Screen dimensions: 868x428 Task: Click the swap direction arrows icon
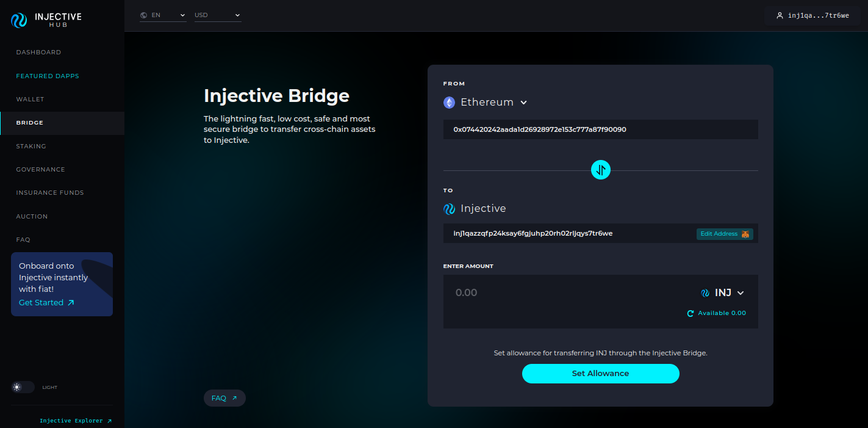(600, 170)
